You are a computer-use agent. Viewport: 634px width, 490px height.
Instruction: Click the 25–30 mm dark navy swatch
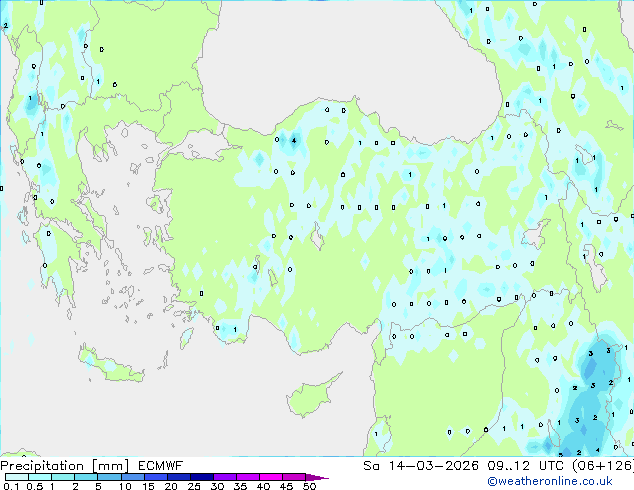click(x=202, y=477)
